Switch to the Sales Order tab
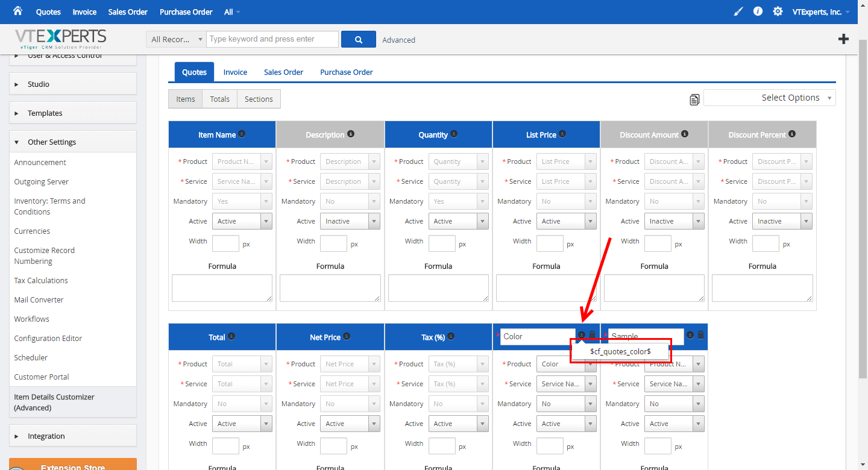The width and height of the screenshot is (868, 470). (x=283, y=72)
